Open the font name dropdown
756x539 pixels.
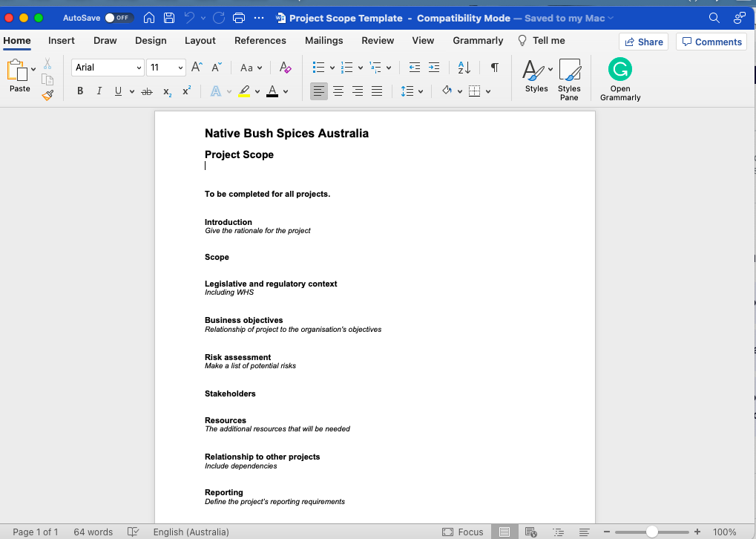pos(141,67)
